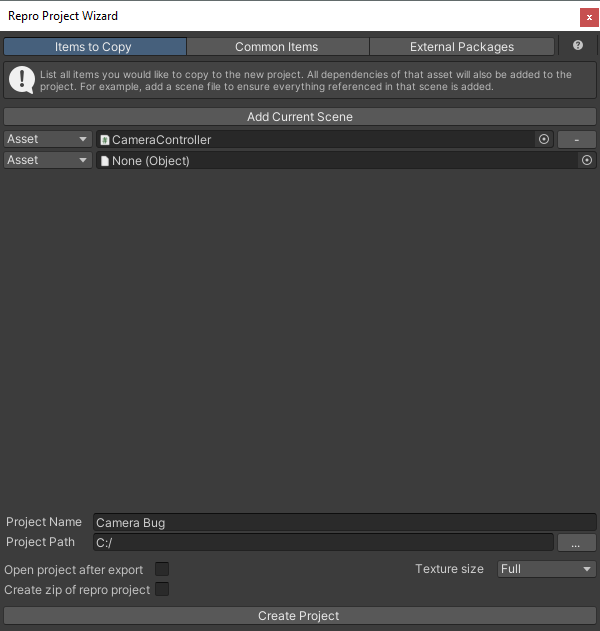Toggle Create zip of repro project
600x631 pixels.
(x=162, y=590)
